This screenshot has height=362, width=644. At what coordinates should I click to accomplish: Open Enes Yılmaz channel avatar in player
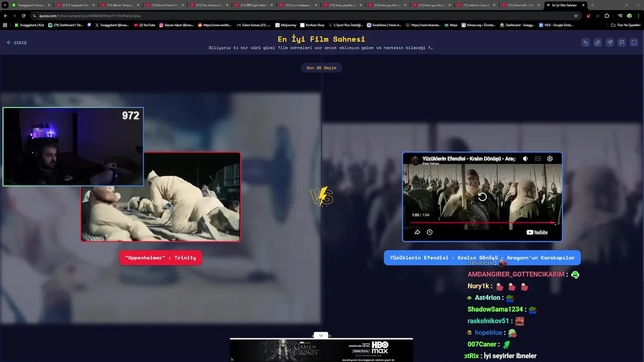pos(415,160)
